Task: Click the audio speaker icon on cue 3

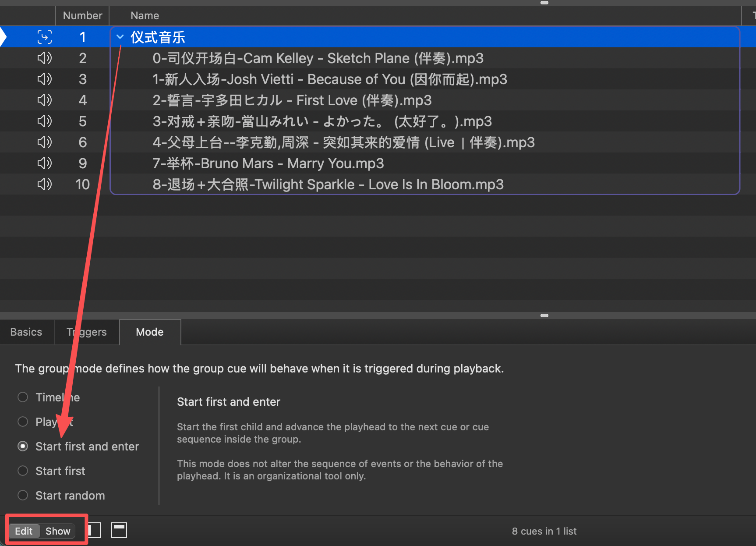Action: pyautogui.click(x=45, y=79)
